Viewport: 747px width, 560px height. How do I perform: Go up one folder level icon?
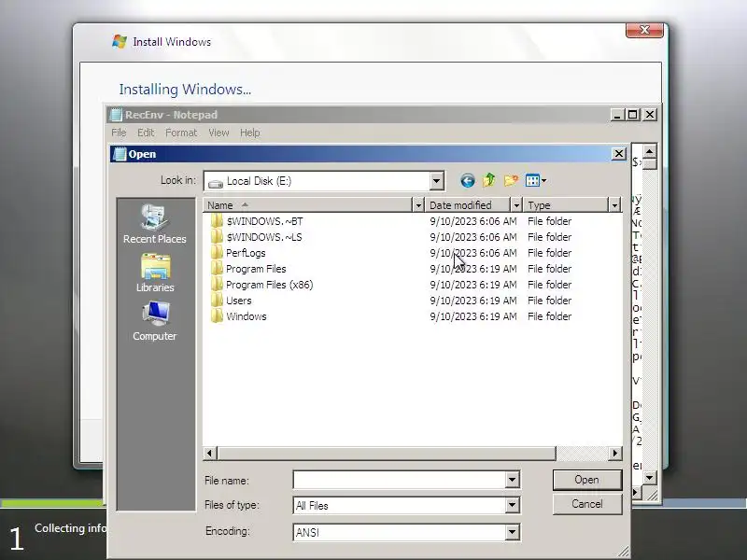coord(488,180)
